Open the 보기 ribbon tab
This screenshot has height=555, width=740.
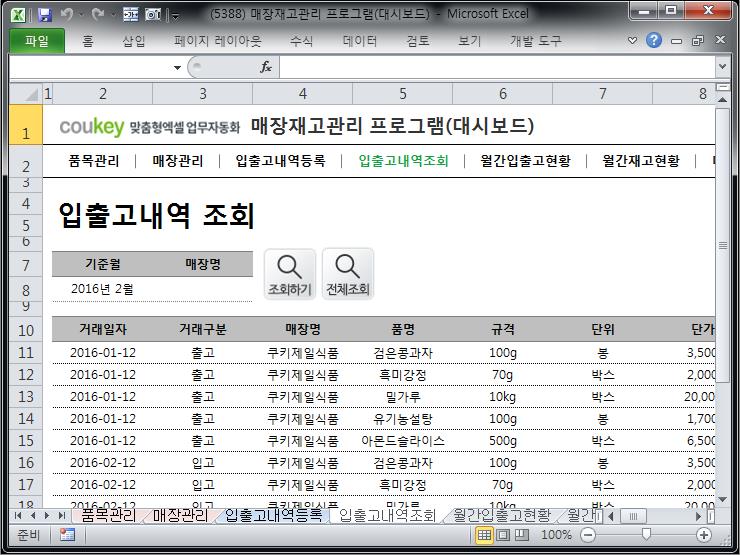[469, 41]
